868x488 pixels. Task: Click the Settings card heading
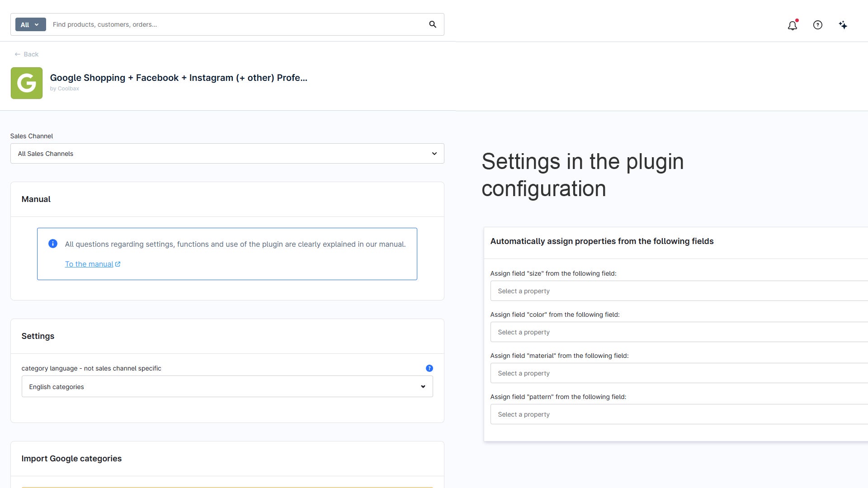(x=38, y=336)
